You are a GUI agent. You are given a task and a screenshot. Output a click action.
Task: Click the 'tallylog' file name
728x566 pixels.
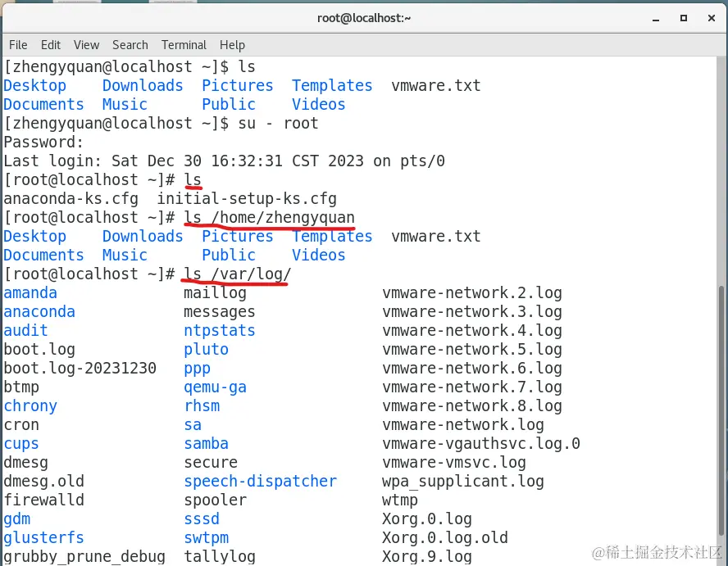219,557
